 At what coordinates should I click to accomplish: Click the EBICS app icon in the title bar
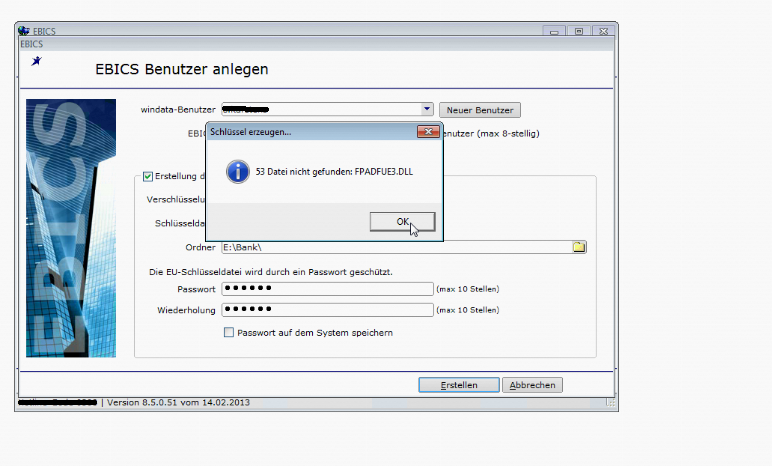(x=24, y=31)
